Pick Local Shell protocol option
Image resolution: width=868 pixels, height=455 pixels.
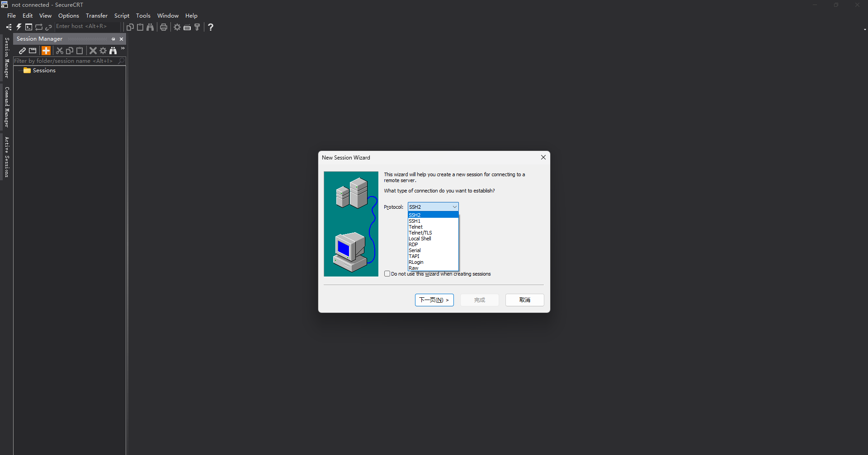433,239
